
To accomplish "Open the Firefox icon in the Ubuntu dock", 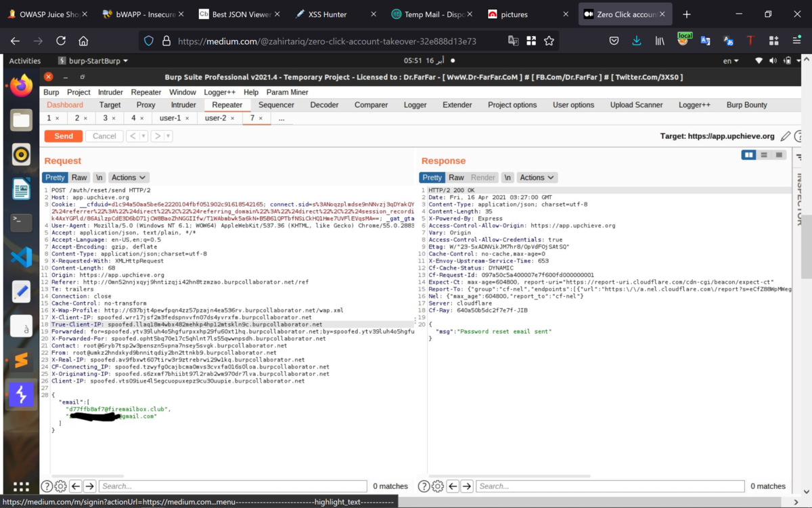I will (x=21, y=87).
